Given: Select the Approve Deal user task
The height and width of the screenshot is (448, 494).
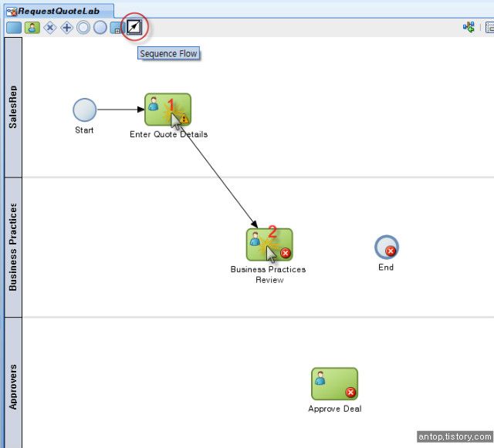Looking at the screenshot, I should [334, 384].
